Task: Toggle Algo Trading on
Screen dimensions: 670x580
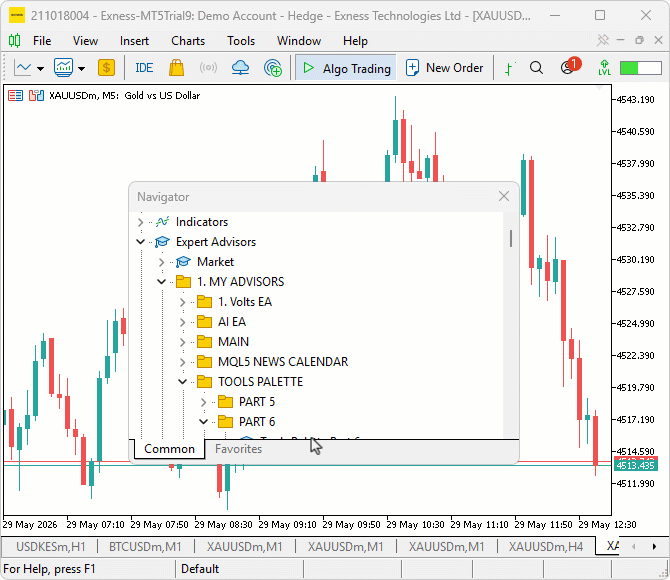Action: pyautogui.click(x=346, y=68)
